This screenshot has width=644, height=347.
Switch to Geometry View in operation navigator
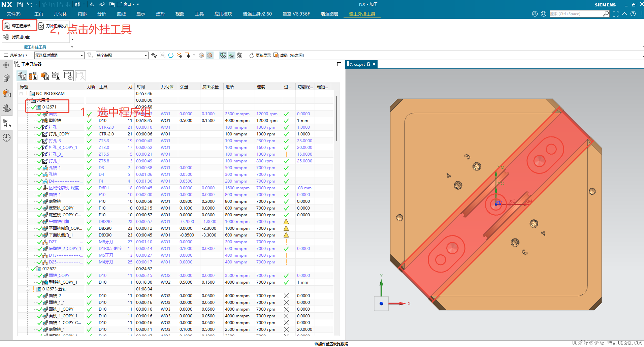click(45, 76)
